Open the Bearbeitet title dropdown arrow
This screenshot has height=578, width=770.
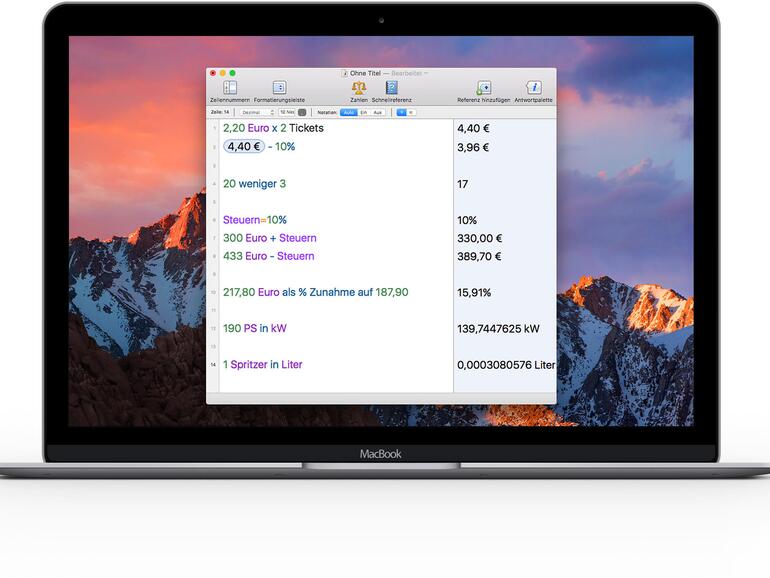(426, 73)
